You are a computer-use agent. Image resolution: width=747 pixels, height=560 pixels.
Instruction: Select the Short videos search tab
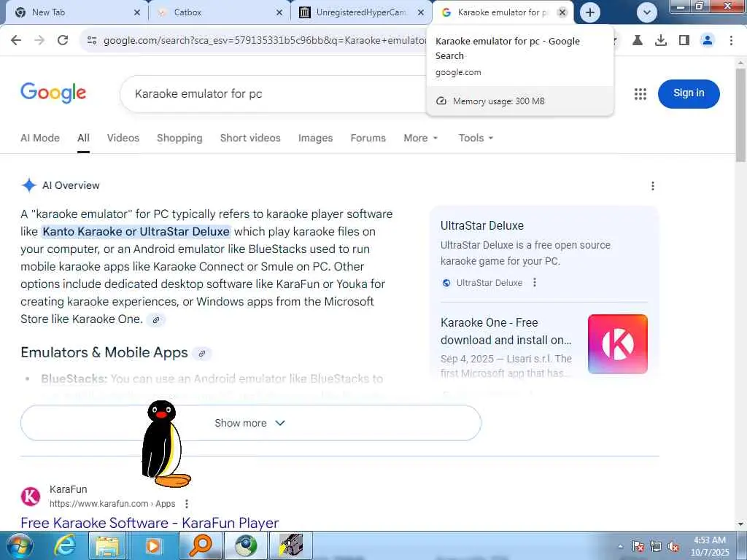coord(250,138)
